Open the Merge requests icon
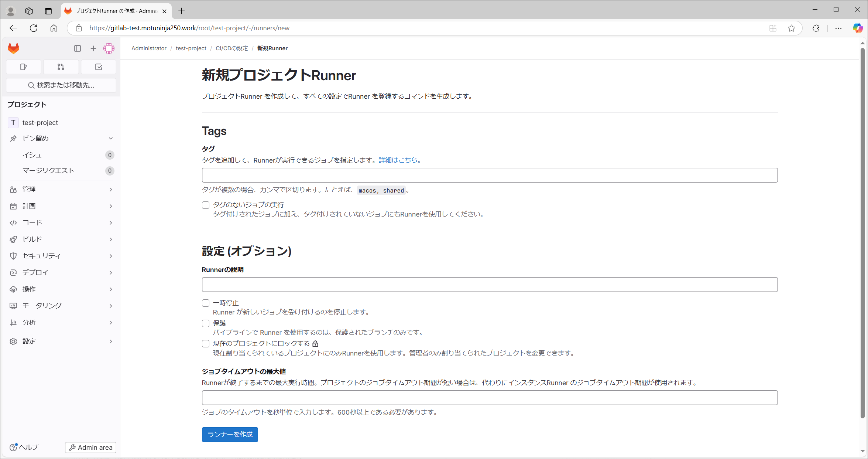This screenshot has height=459, width=868. (x=61, y=67)
